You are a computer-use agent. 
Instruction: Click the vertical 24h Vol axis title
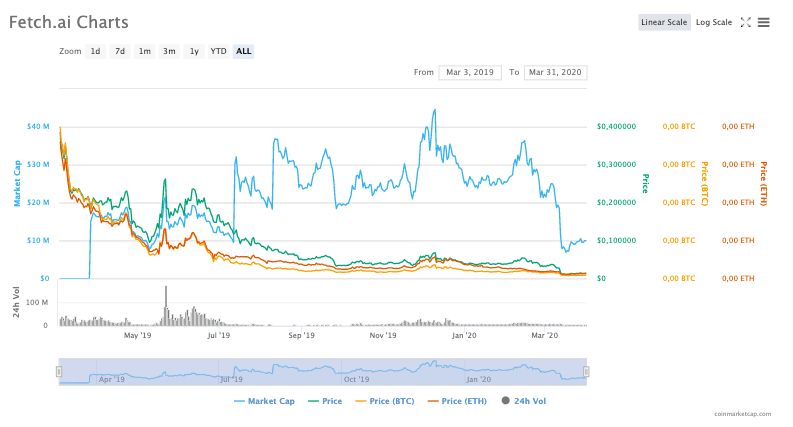[16, 302]
